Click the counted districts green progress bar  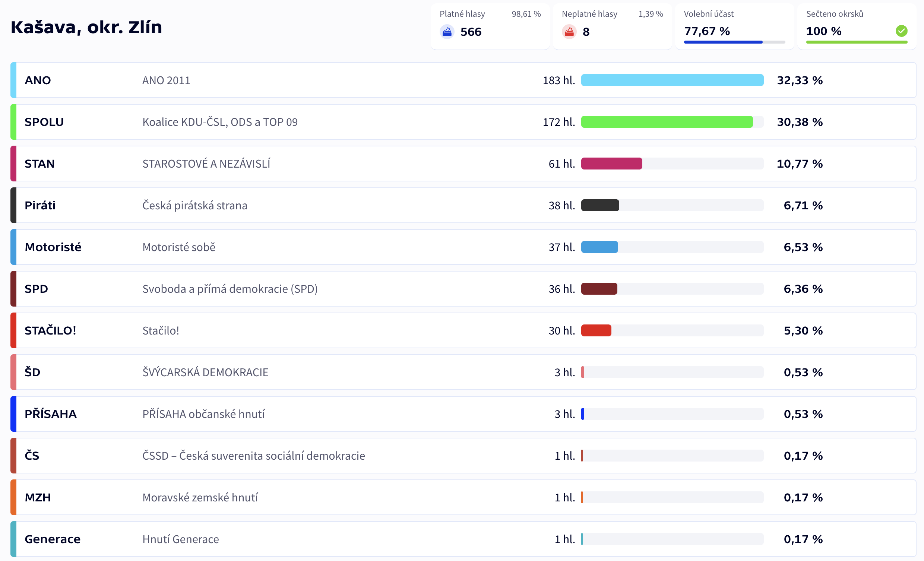(x=856, y=42)
